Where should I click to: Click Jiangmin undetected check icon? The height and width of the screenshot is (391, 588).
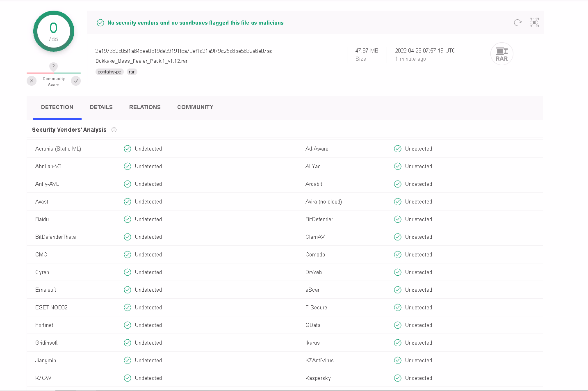coord(128,360)
